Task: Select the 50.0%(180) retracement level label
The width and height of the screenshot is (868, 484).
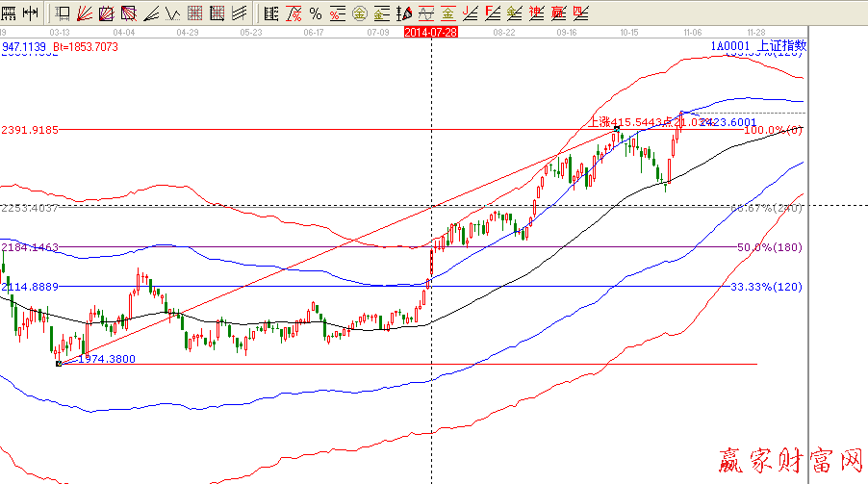Action: pos(769,247)
